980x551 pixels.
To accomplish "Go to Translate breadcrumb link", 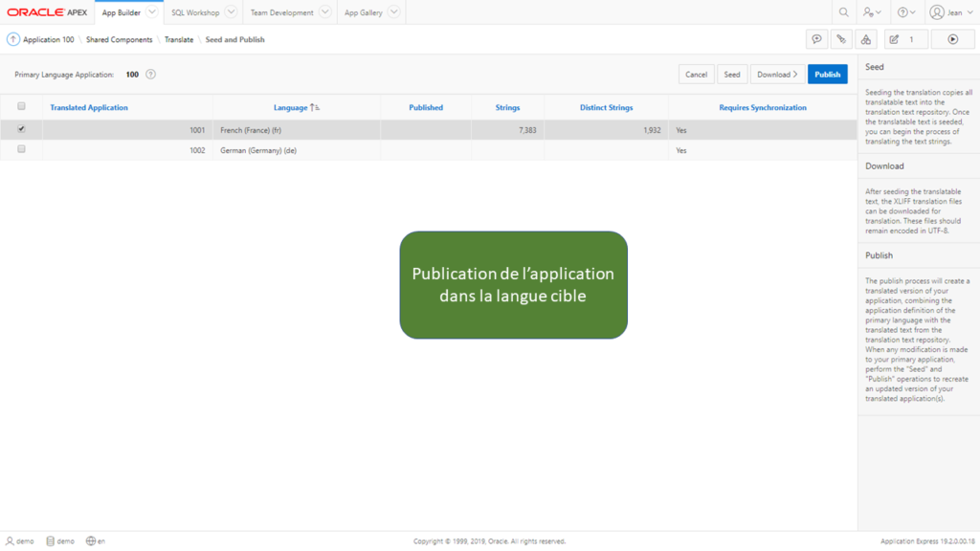I will (x=179, y=39).
